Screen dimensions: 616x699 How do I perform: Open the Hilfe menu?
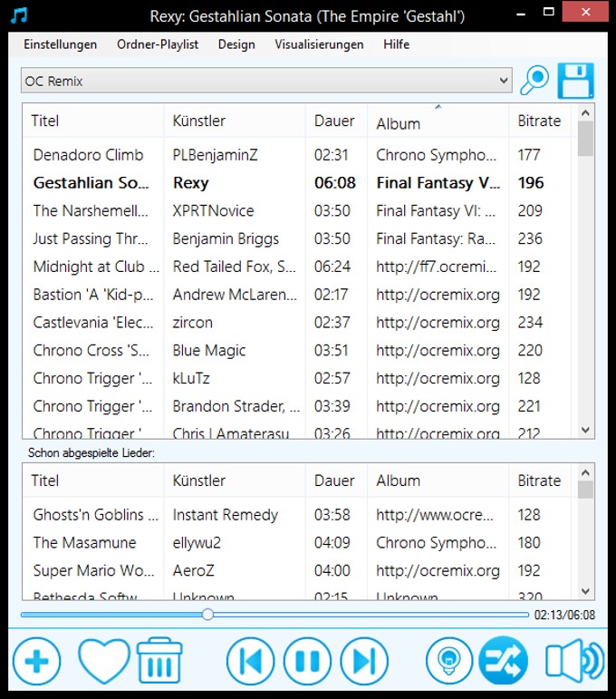point(397,44)
